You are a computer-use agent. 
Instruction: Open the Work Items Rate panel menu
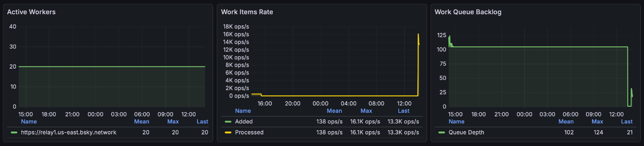pos(247,12)
